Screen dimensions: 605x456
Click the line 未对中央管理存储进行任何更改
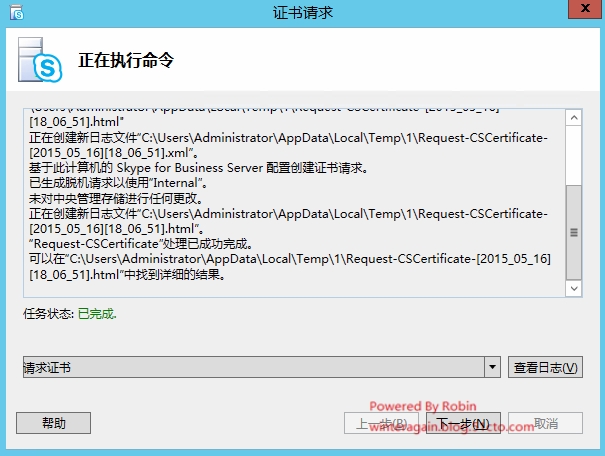point(116,198)
